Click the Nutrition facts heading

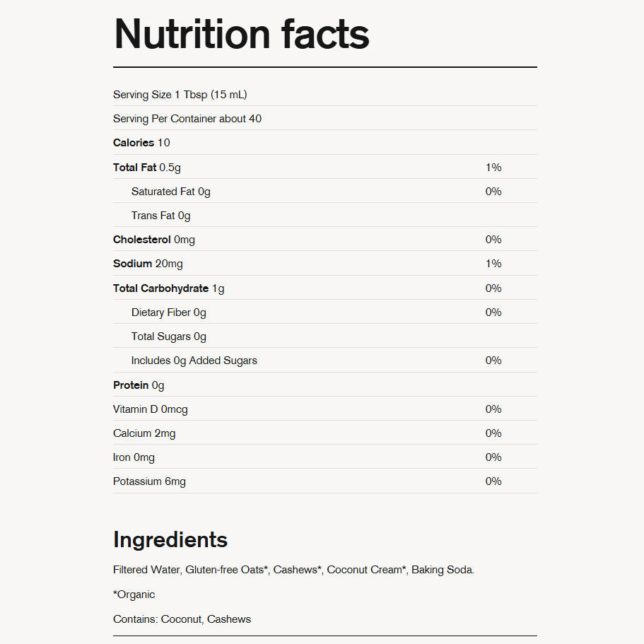[242, 35]
